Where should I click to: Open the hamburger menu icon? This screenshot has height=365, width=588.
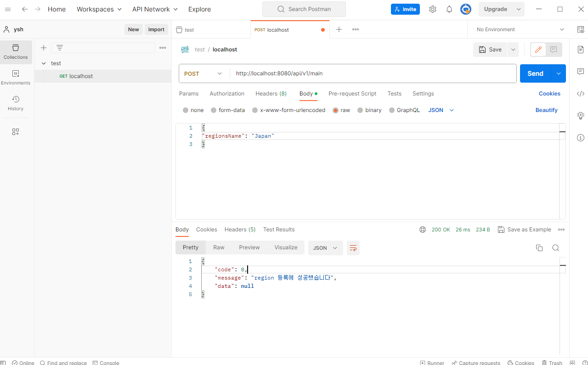pyautogui.click(x=7, y=9)
